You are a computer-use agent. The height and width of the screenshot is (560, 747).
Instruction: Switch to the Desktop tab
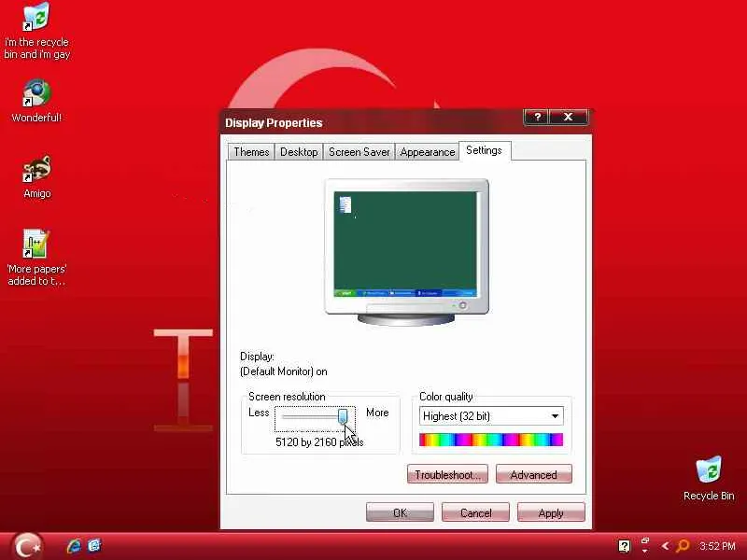[299, 152]
